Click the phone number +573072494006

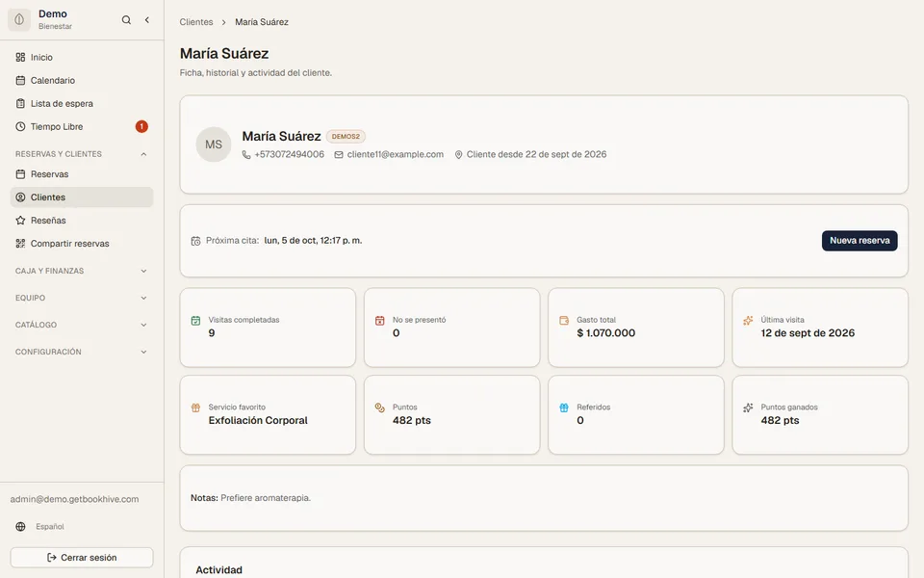(x=290, y=154)
